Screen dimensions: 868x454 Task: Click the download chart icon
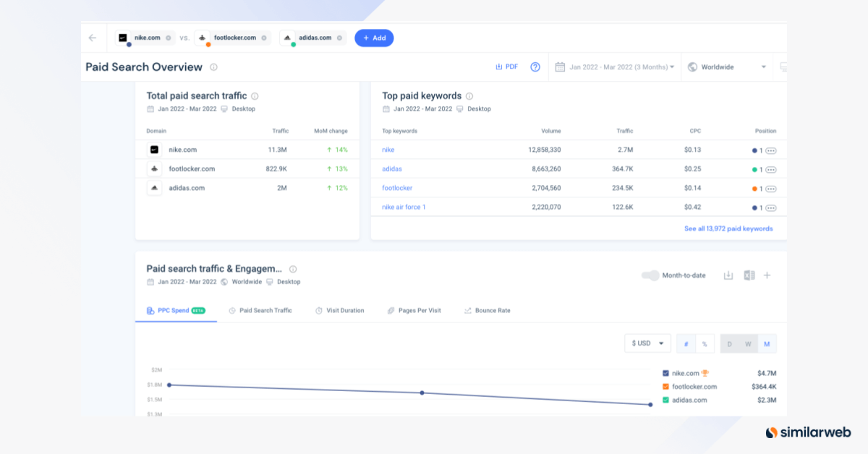coord(728,275)
